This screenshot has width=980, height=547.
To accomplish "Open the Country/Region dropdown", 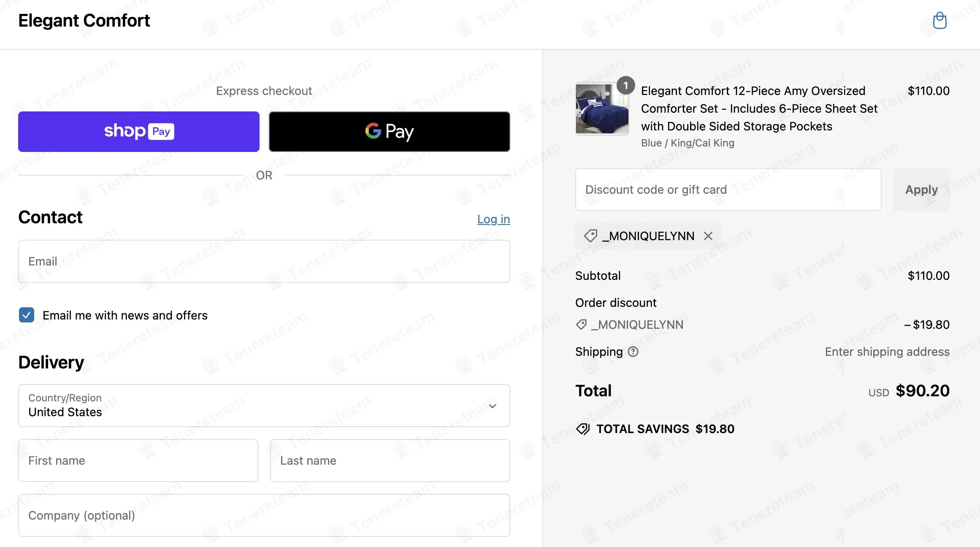I will pyautogui.click(x=264, y=405).
